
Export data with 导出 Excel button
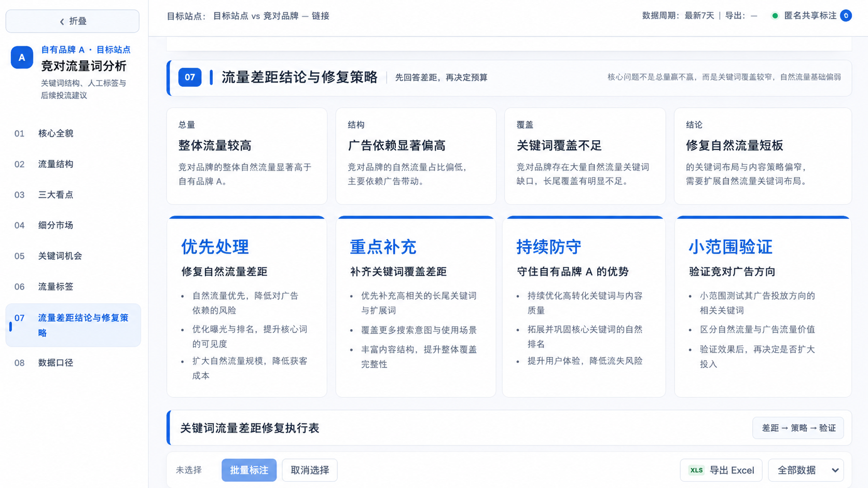click(721, 470)
